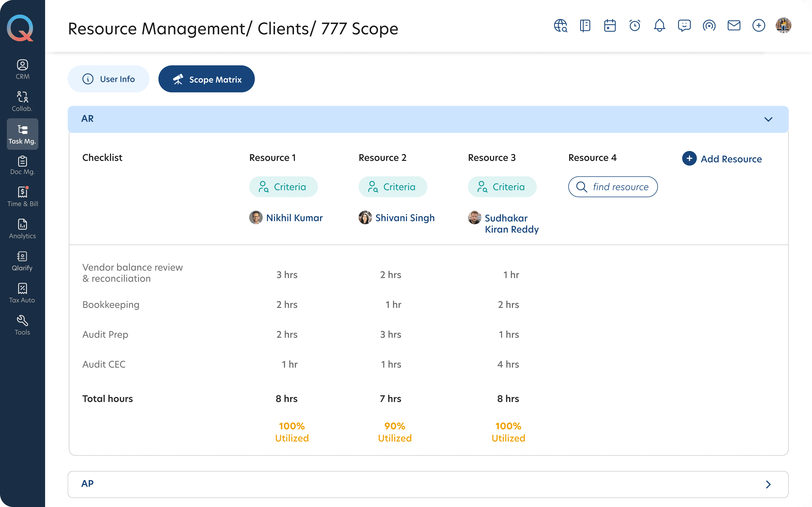
Task: Expand the AP section
Action: [768, 484]
